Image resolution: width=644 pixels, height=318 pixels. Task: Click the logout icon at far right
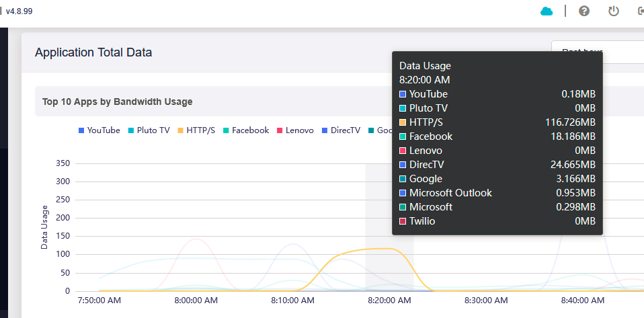(x=641, y=11)
